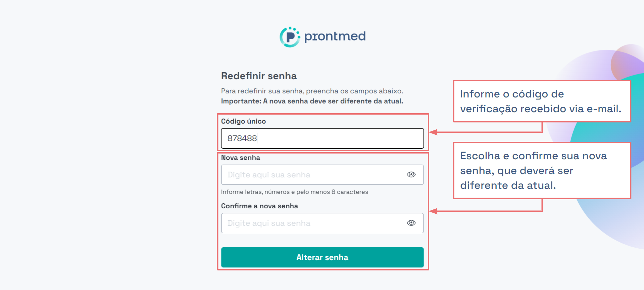Click the Código único label

tap(243, 121)
